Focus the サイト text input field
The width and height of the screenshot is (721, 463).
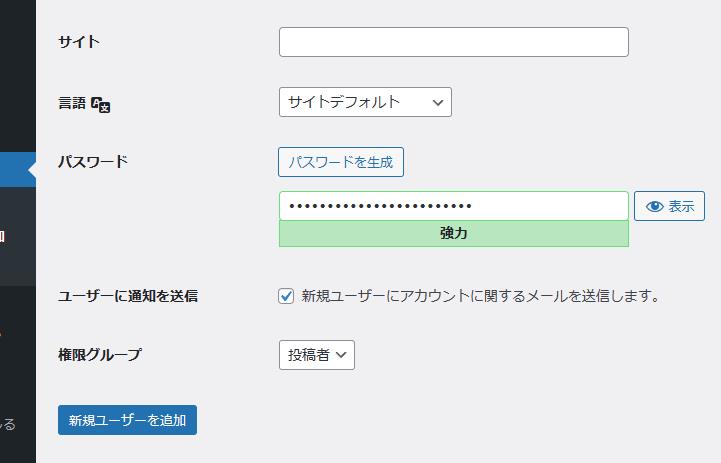pyautogui.click(x=453, y=42)
